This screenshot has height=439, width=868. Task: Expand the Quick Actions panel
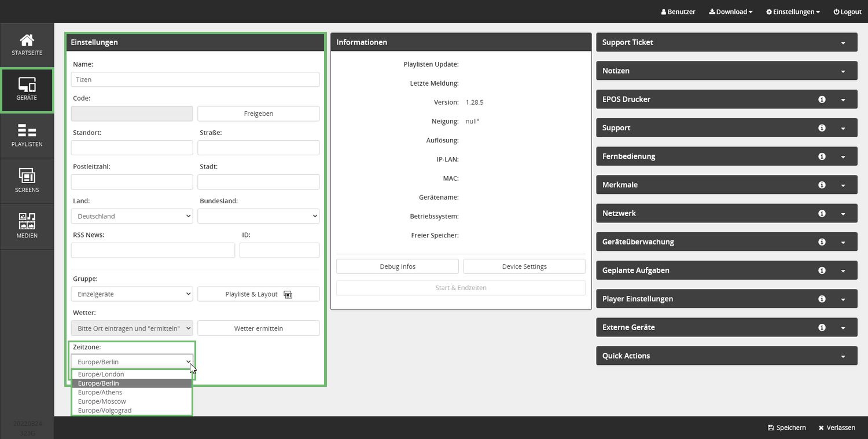point(843,356)
